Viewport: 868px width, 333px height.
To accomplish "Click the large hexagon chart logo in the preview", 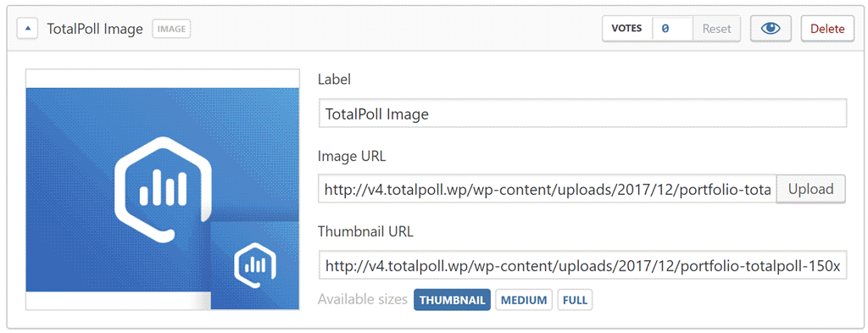I will 164,190.
